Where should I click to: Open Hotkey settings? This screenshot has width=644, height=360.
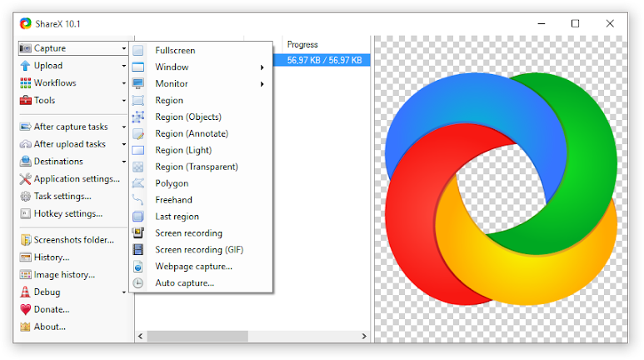point(67,213)
